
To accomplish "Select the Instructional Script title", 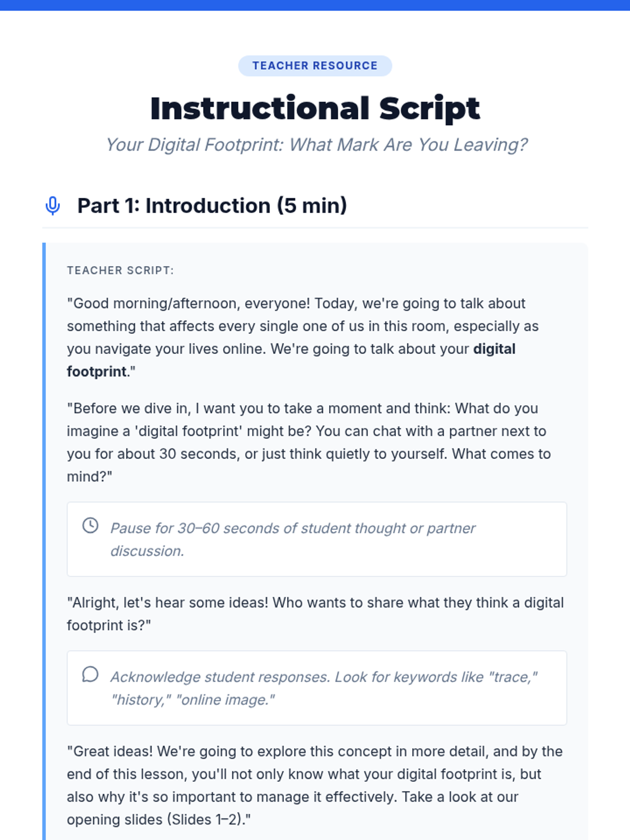I will tap(315, 109).
